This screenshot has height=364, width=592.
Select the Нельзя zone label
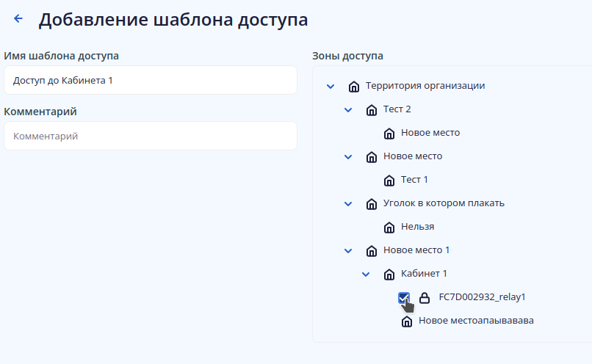click(x=418, y=227)
